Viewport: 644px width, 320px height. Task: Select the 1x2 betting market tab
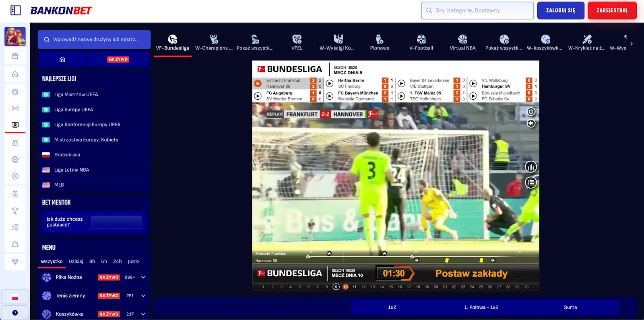(392, 308)
